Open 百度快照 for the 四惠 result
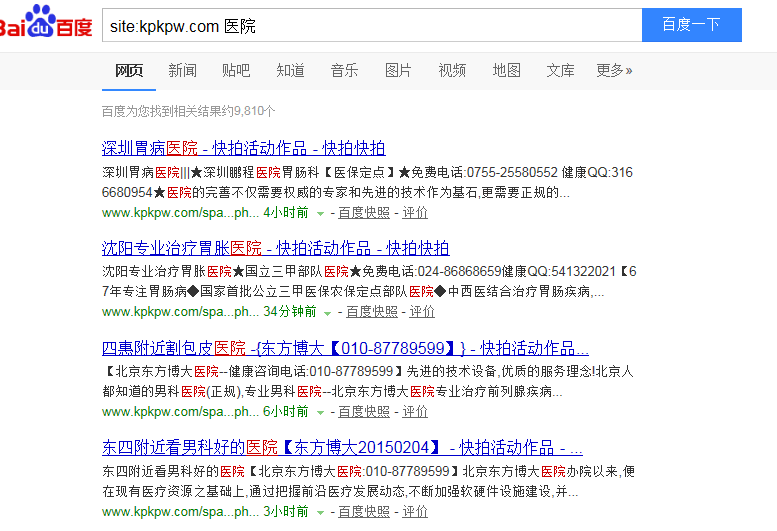The height and width of the screenshot is (531, 777). pos(364,412)
